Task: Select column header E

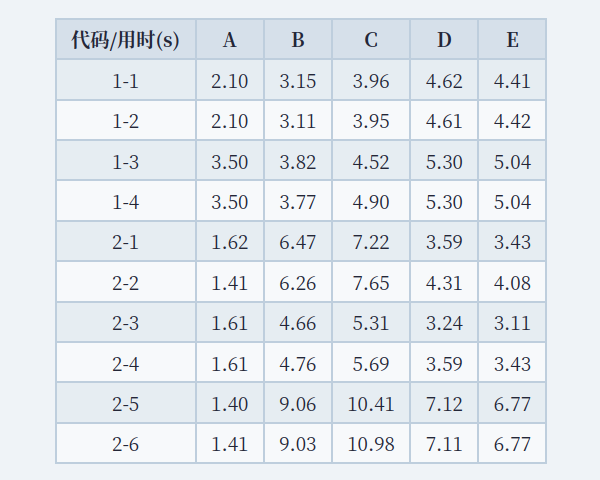Action: (x=512, y=40)
